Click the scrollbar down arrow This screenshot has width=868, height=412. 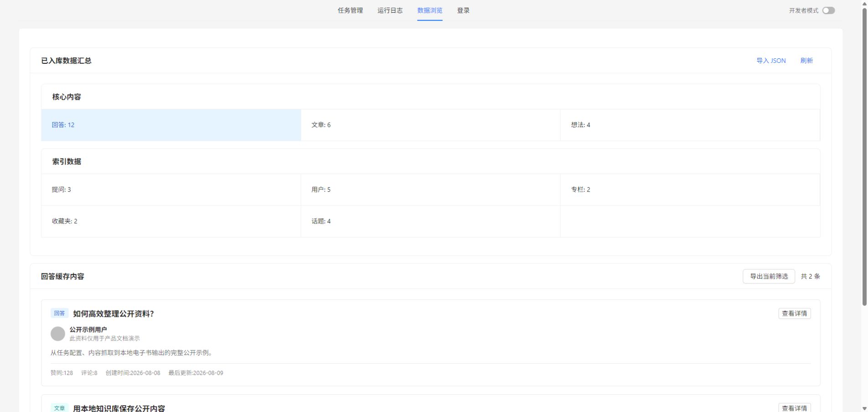click(864, 408)
